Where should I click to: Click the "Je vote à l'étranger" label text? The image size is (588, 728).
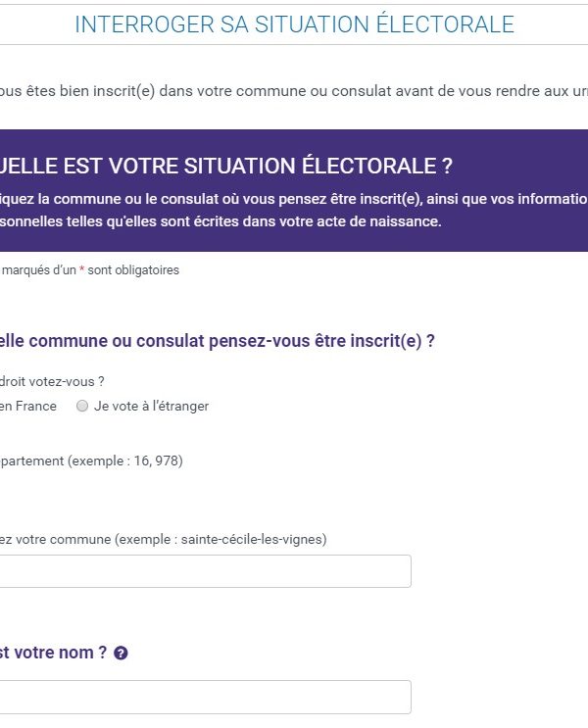[x=152, y=407]
